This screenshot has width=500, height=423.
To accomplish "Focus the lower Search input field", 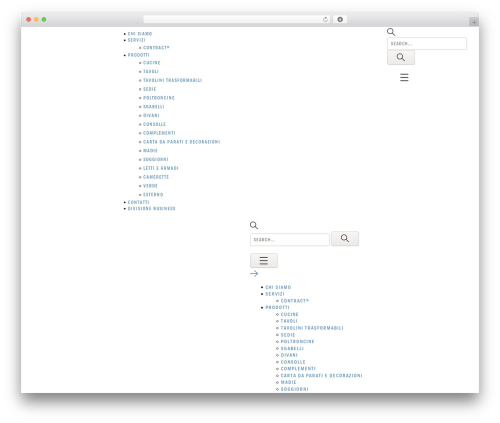I will (290, 239).
